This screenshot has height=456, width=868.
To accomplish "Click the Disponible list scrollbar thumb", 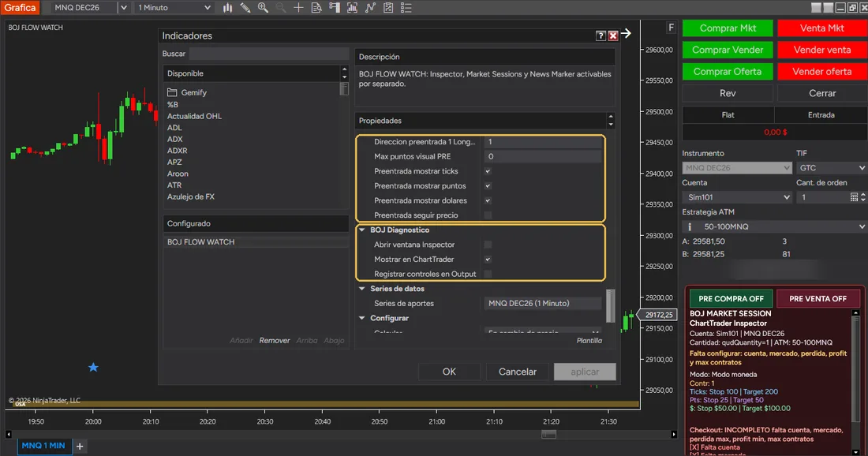I will click(344, 88).
